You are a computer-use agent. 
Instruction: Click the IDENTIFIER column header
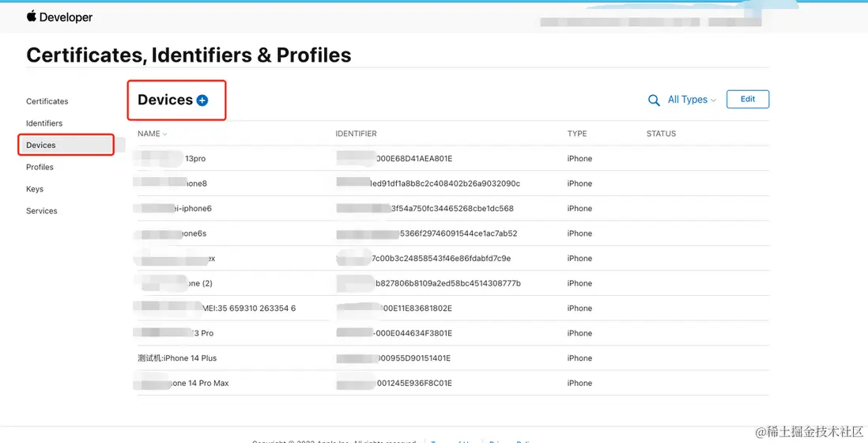356,134
